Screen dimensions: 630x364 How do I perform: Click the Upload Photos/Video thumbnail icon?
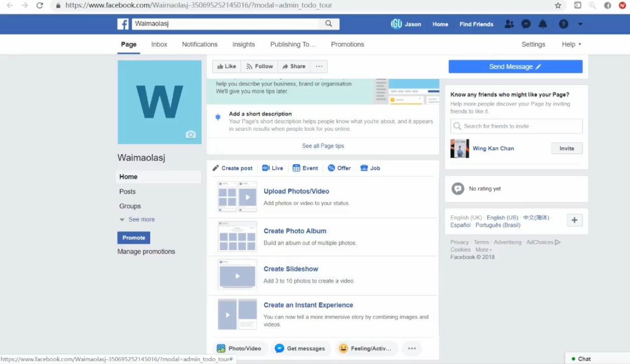[x=237, y=197]
